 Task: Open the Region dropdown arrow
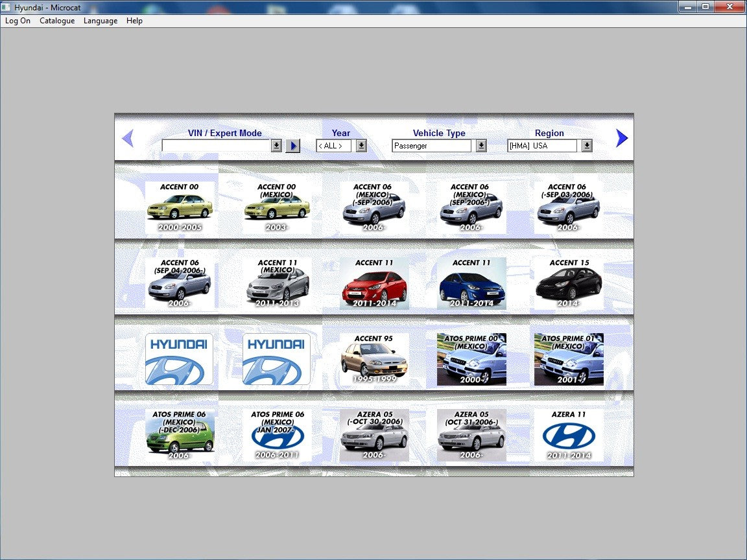coord(587,146)
